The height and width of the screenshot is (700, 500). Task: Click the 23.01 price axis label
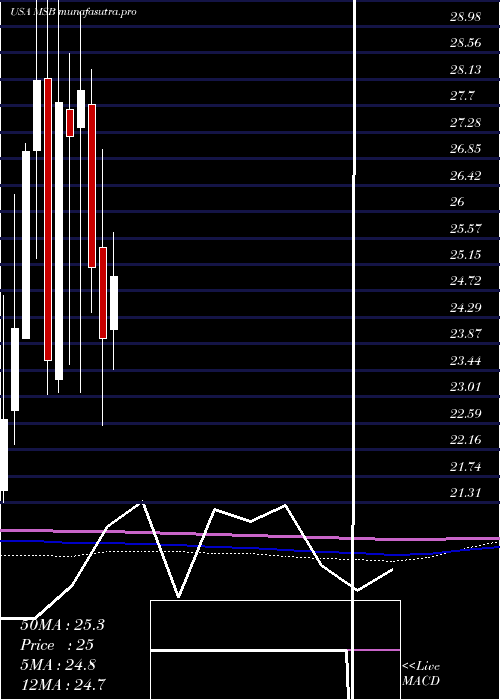pos(465,387)
